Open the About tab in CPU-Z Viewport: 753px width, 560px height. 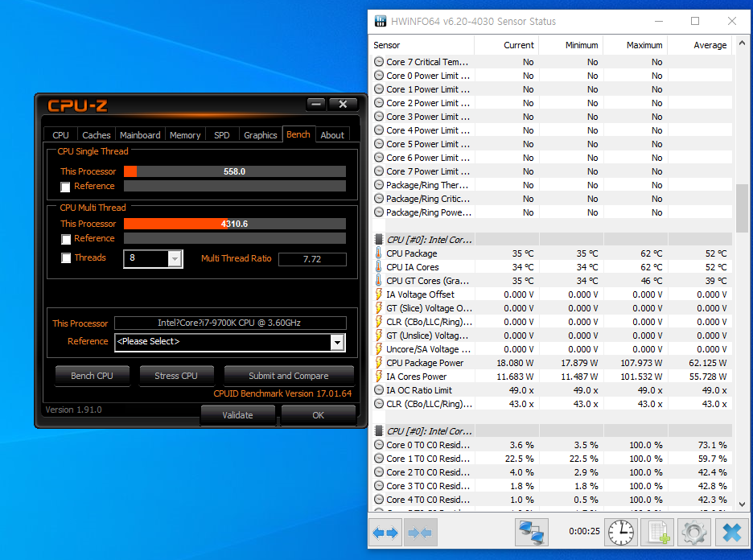point(332,135)
